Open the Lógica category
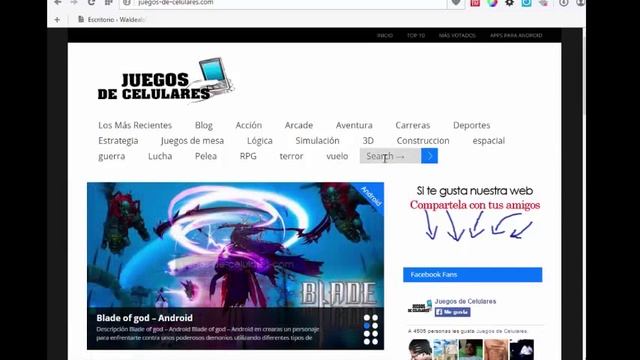The image size is (640, 360). coord(260,141)
